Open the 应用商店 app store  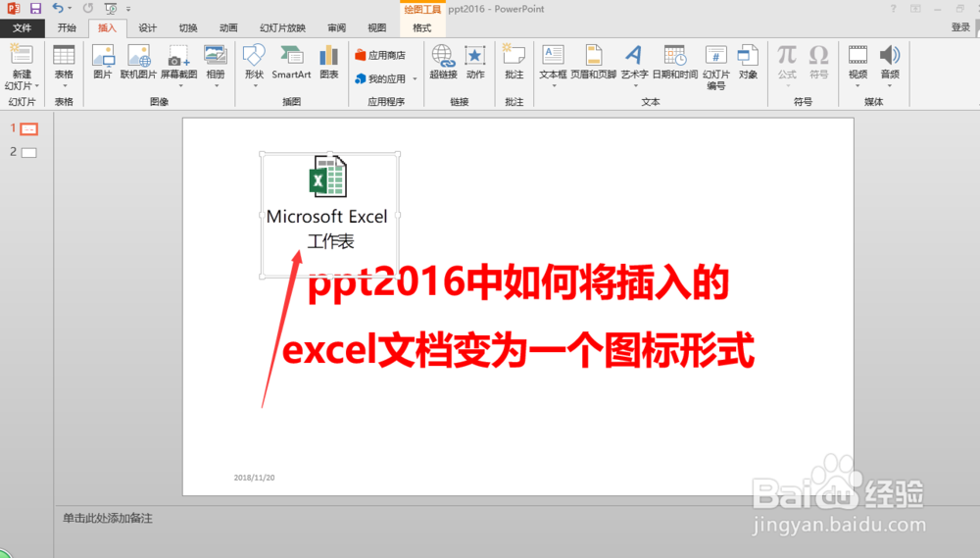coord(380,55)
